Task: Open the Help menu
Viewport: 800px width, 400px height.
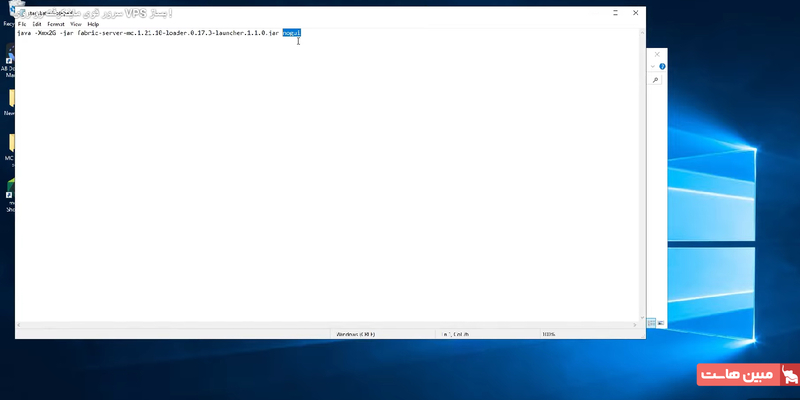Action: pos(93,24)
